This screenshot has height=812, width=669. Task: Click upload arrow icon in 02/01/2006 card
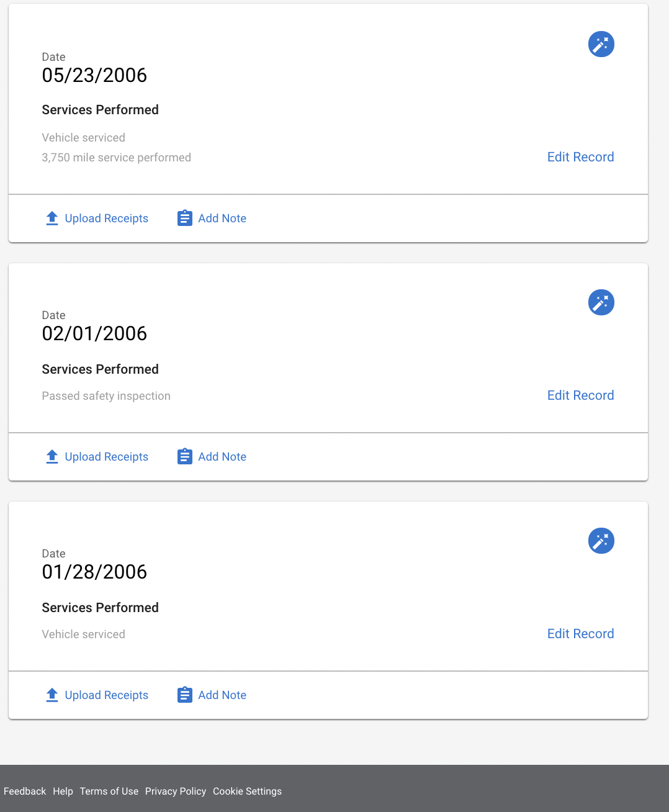click(52, 457)
